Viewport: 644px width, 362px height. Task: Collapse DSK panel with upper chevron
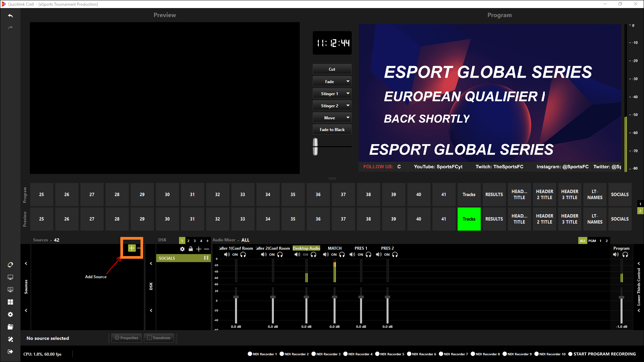click(151, 263)
